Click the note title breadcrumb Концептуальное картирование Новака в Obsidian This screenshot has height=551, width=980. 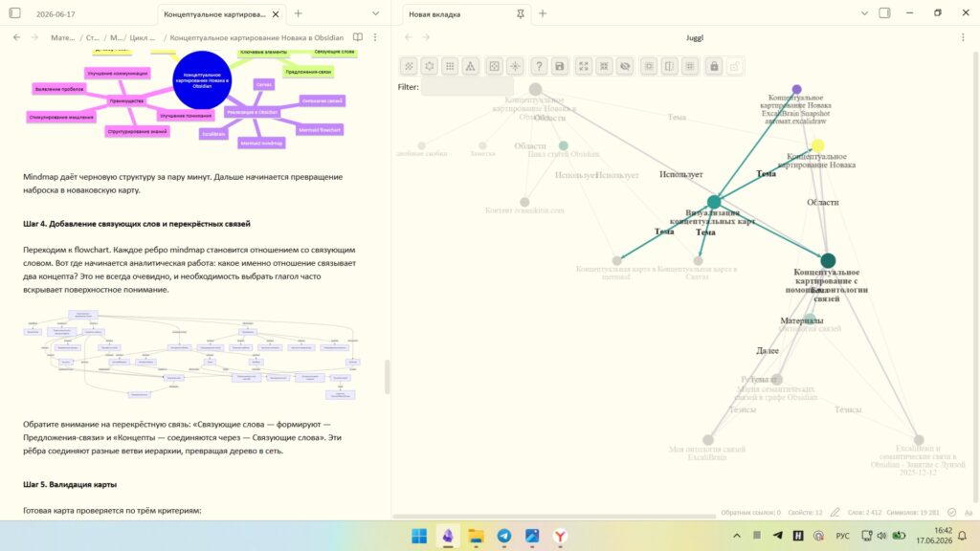pyautogui.click(x=256, y=37)
